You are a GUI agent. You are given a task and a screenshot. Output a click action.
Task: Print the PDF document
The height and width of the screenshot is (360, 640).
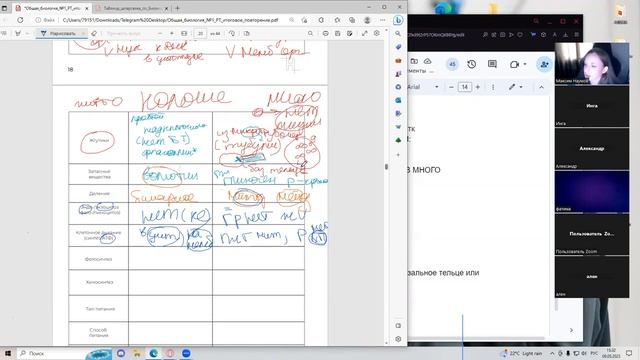(x=325, y=33)
